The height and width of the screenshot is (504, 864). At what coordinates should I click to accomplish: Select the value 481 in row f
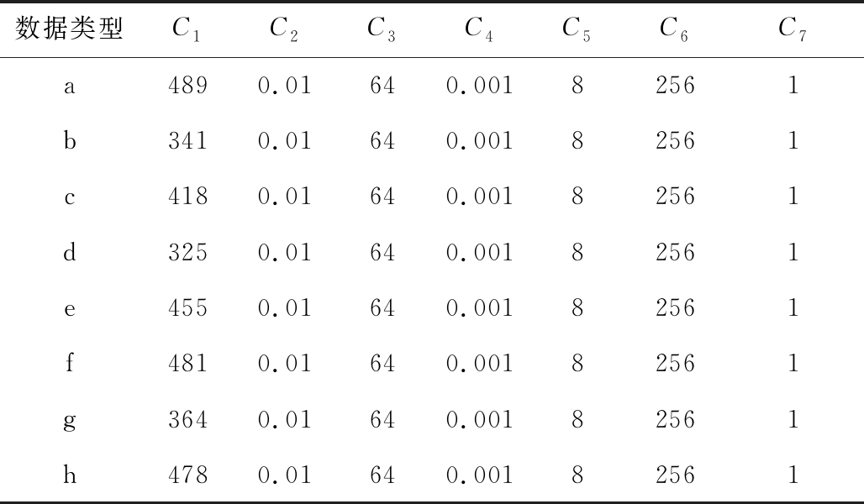[x=187, y=363]
